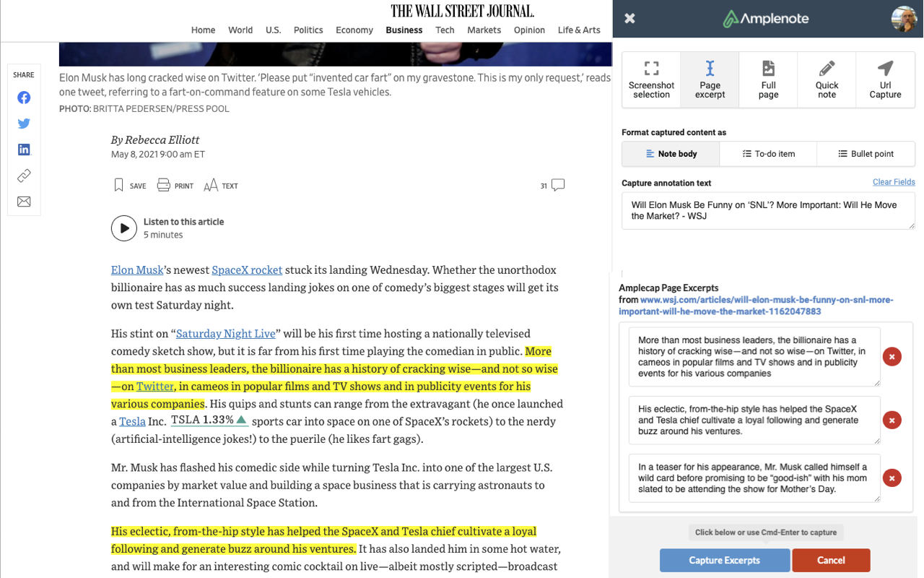Image resolution: width=924 pixels, height=578 pixels.
Task: Format captured content as Bullet point
Action: pos(866,154)
